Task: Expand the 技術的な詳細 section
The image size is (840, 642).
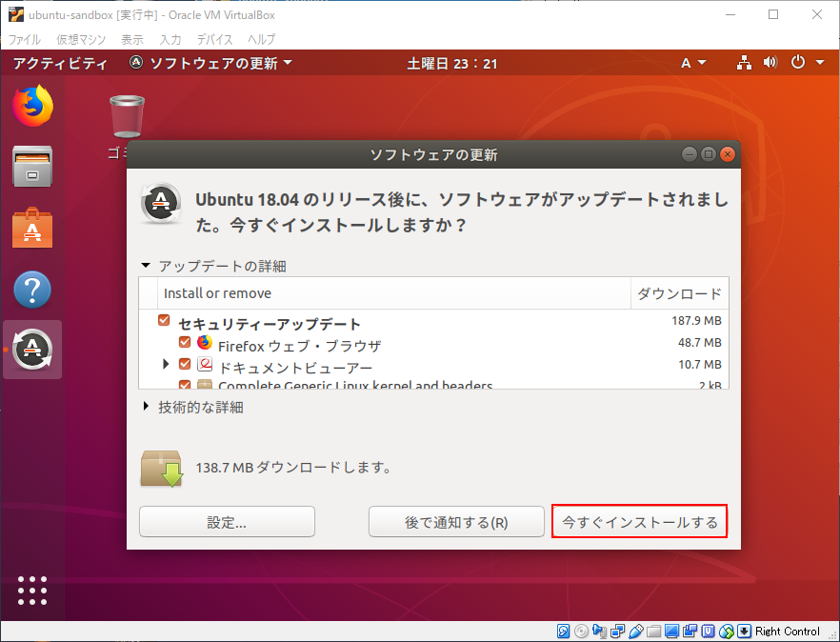Action: click(x=146, y=406)
